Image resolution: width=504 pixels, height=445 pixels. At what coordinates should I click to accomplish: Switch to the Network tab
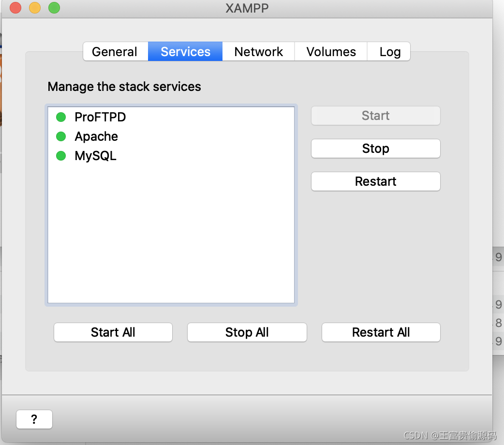[258, 51]
